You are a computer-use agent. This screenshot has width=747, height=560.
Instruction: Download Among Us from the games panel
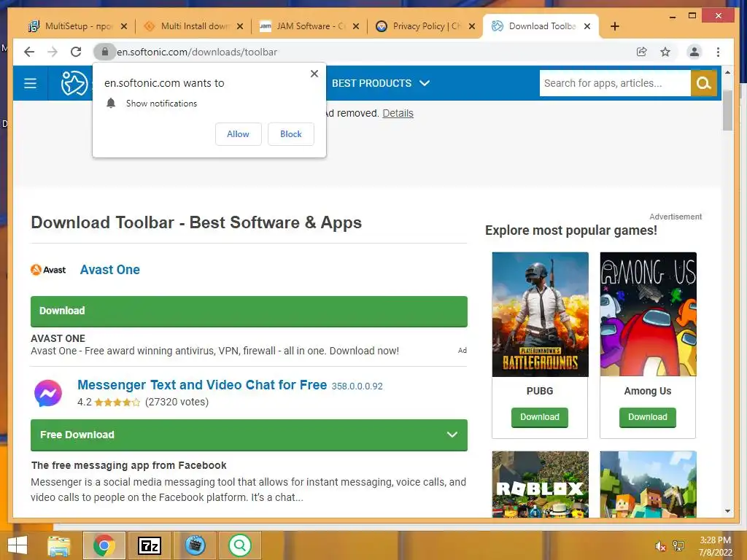coord(648,417)
